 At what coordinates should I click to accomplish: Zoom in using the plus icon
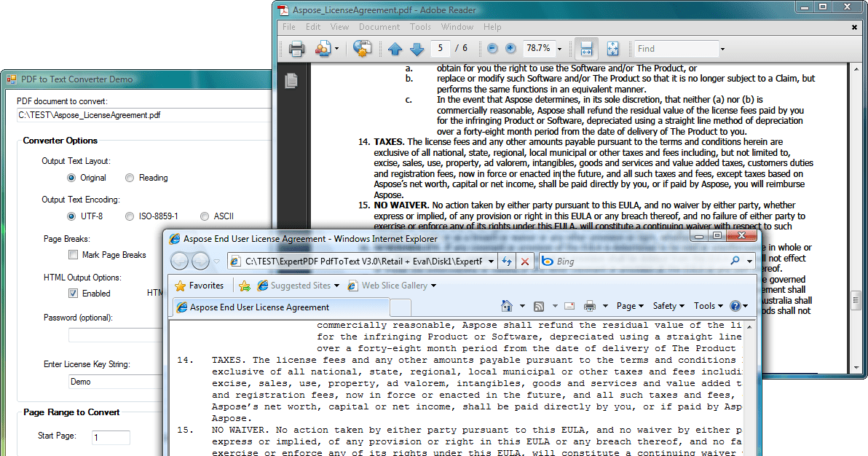tap(512, 48)
